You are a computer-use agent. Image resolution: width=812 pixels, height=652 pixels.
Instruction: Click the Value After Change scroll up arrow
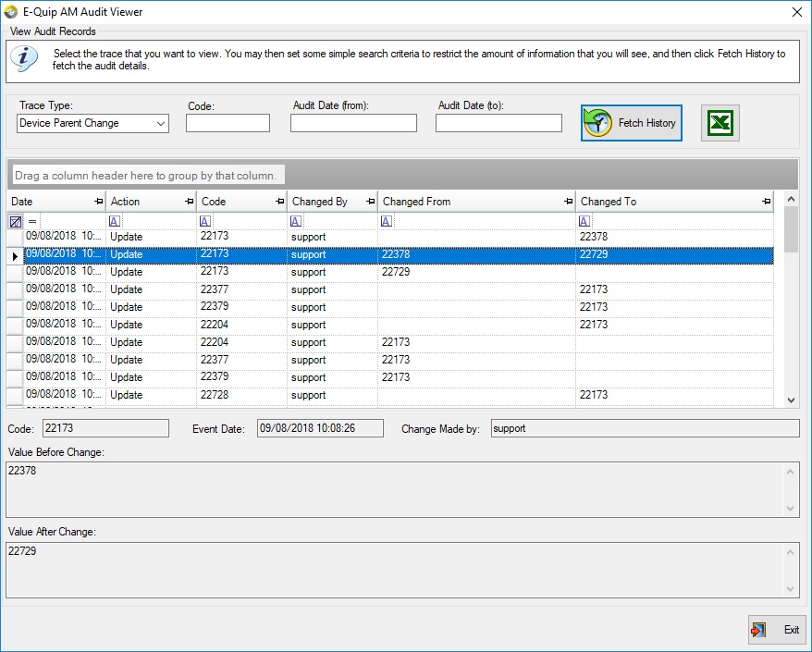(x=790, y=552)
